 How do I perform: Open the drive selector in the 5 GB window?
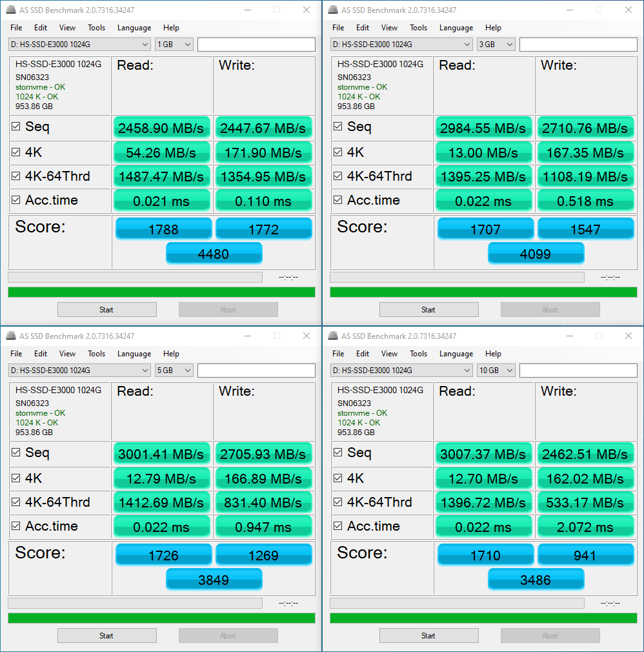tap(79, 371)
